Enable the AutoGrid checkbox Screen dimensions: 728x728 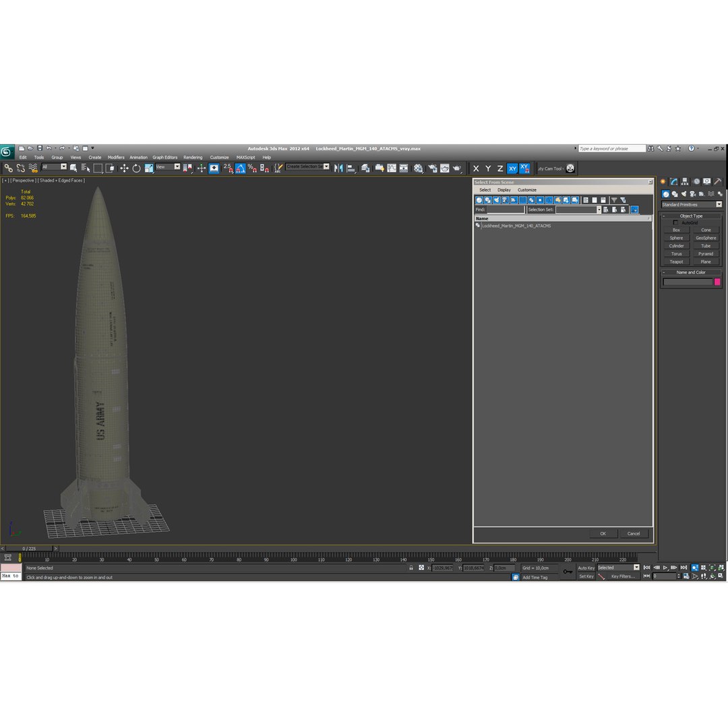(x=675, y=223)
